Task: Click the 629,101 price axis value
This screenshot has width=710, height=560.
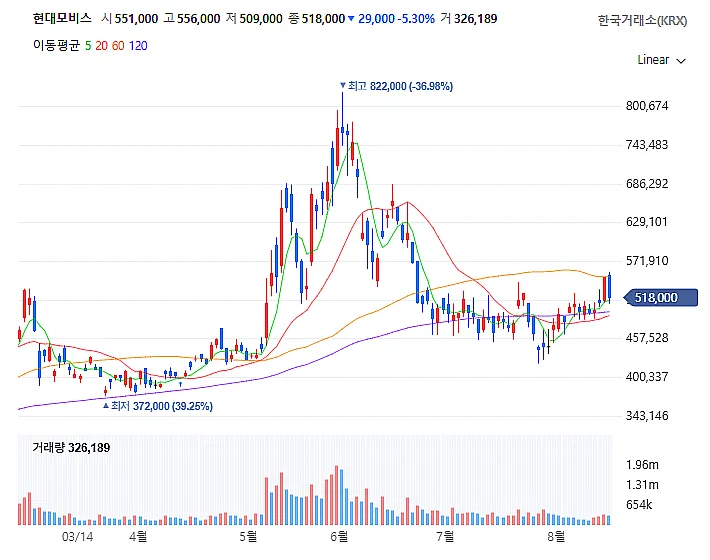Action: tap(647, 222)
